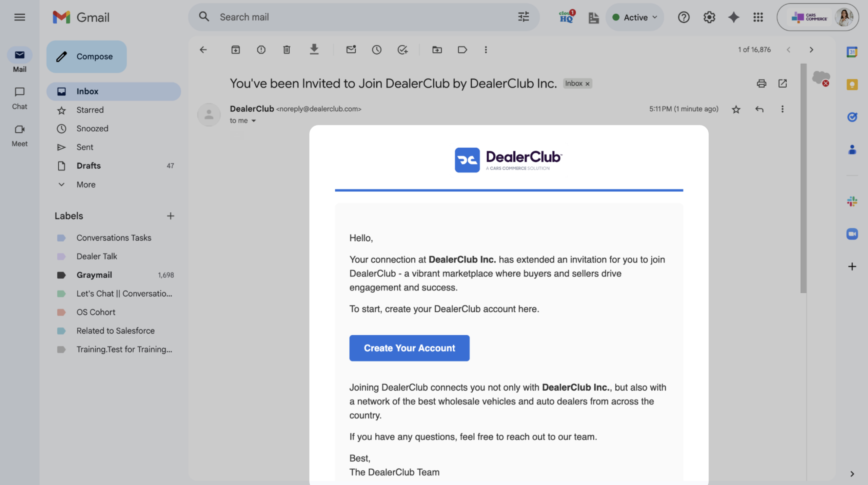Open the Drafts folder
Viewport: 868px width, 485px height.
114,166
